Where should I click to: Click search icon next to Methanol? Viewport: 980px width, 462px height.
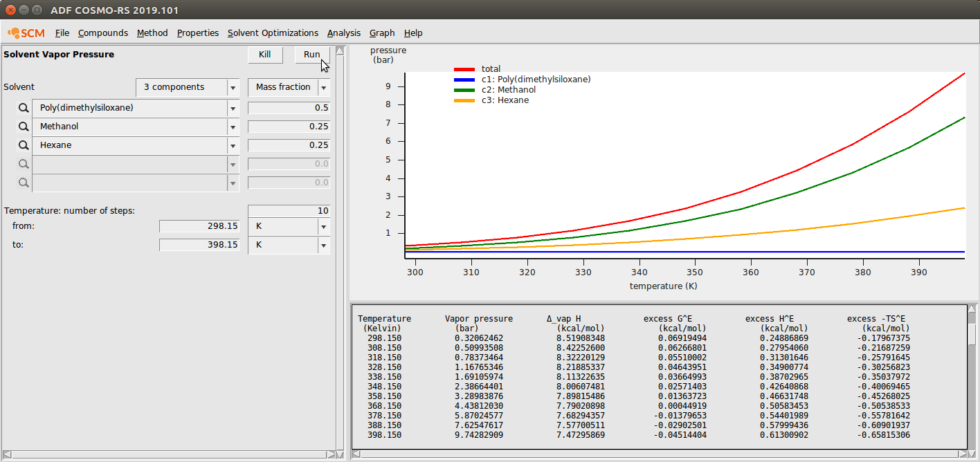(24, 127)
